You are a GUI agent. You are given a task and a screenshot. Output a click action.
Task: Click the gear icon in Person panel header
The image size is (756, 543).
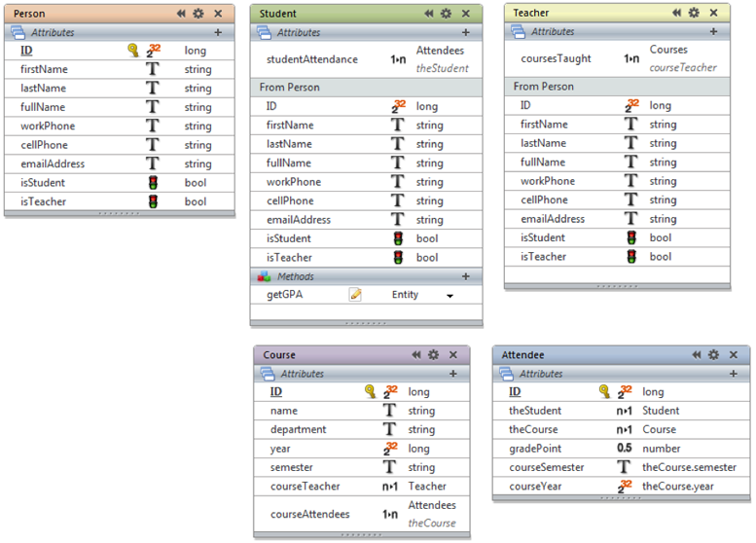tap(198, 14)
